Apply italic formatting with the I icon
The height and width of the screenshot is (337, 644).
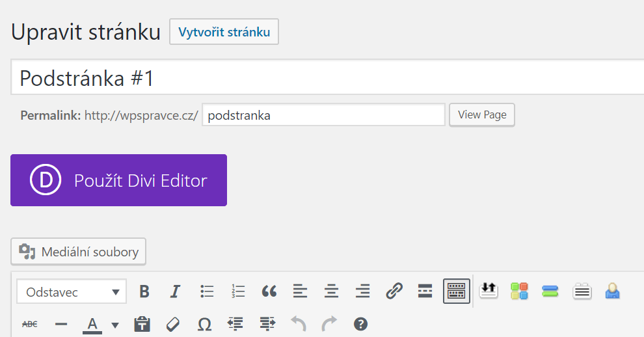176,291
